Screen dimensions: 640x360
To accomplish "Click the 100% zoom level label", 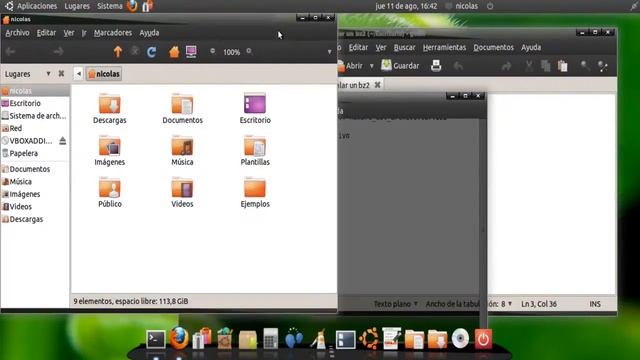I will click(231, 52).
